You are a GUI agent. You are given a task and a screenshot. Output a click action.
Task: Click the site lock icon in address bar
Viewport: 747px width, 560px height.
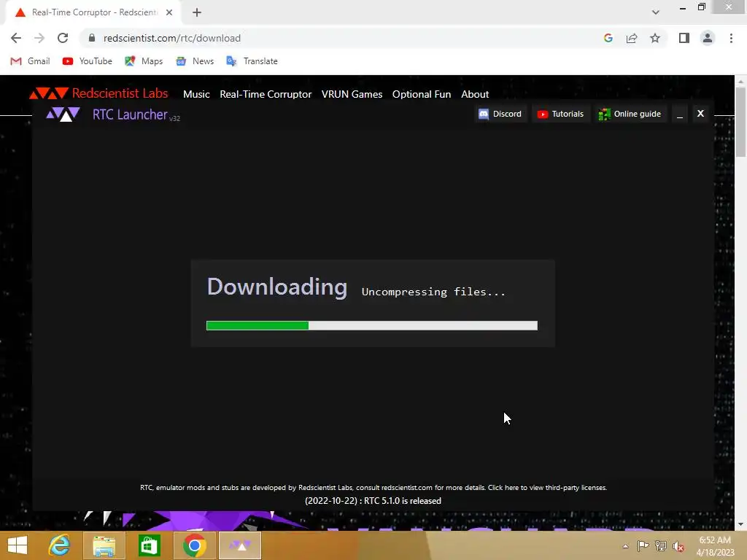point(92,38)
